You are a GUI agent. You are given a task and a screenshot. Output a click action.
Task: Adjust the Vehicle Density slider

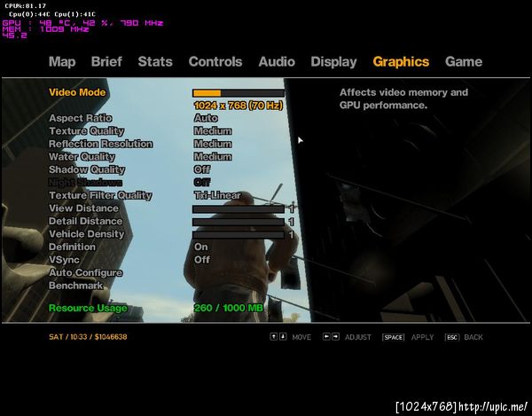239,235
